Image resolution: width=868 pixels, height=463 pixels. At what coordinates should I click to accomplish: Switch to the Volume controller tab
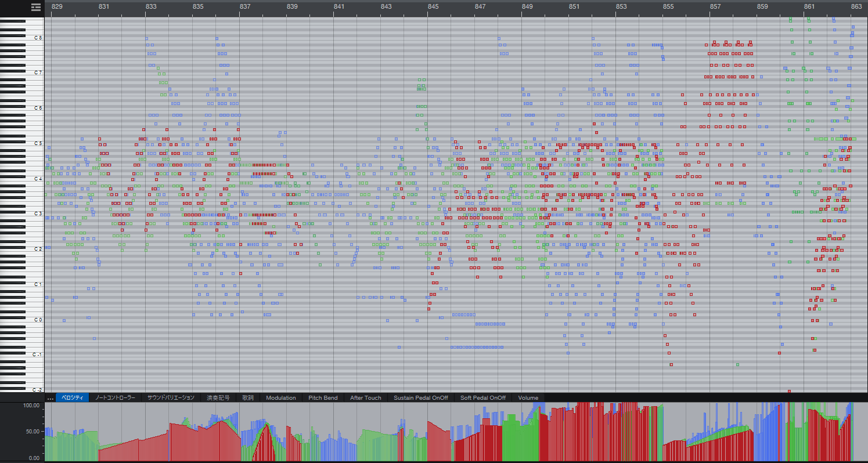(x=527, y=397)
